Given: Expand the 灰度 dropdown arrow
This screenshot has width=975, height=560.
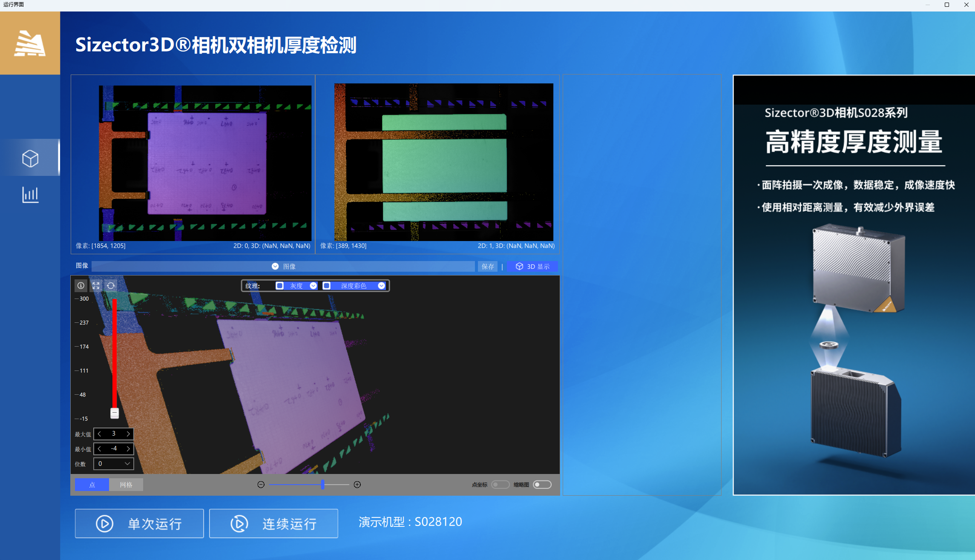Looking at the screenshot, I should (x=313, y=286).
